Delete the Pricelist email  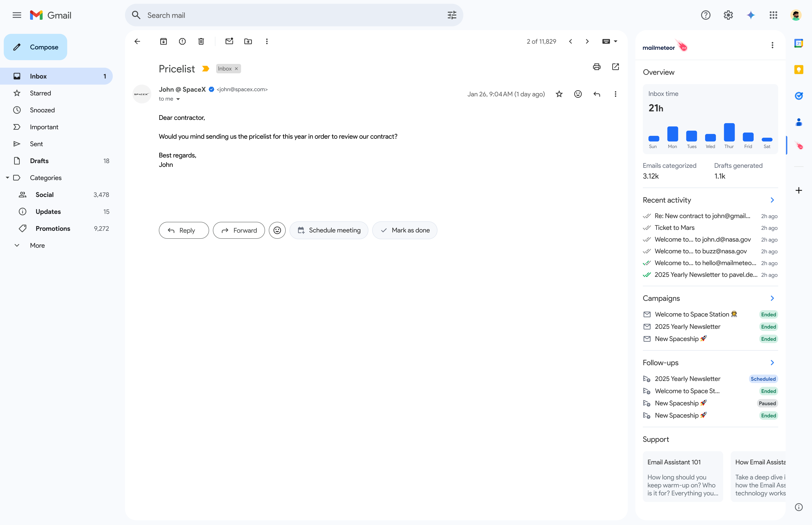click(x=201, y=41)
